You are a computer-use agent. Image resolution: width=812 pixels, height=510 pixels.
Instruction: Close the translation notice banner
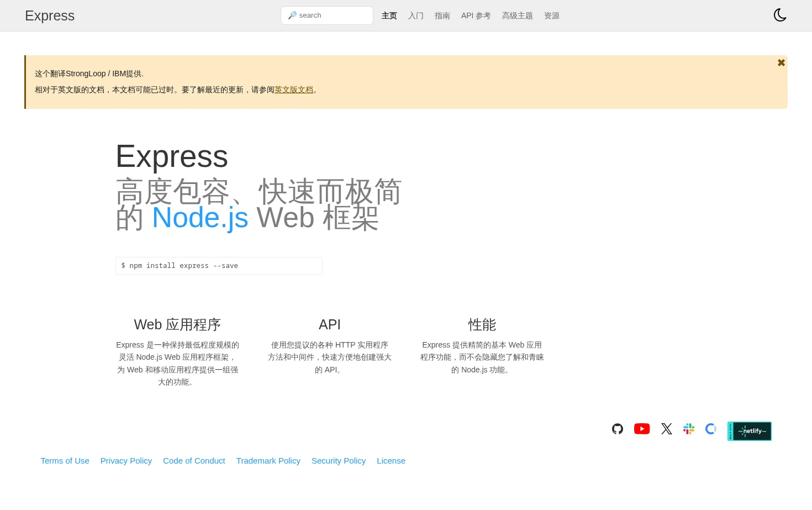click(781, 63)
